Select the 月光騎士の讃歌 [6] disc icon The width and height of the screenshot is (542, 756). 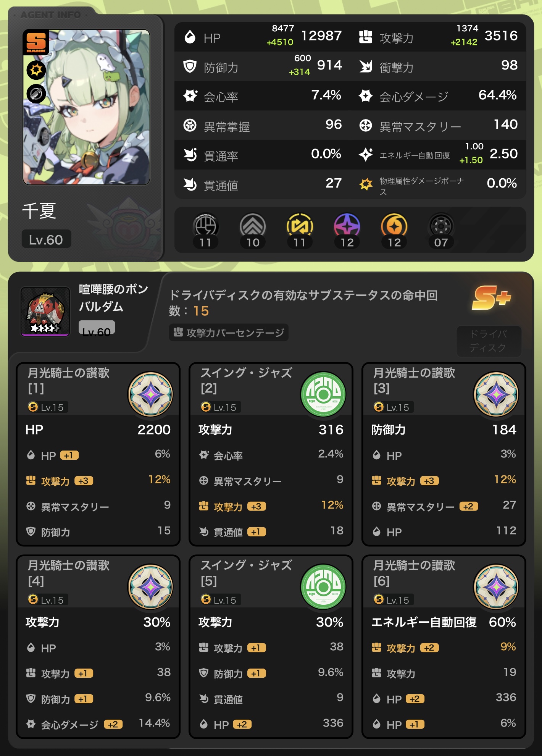[x=496, y=587]
